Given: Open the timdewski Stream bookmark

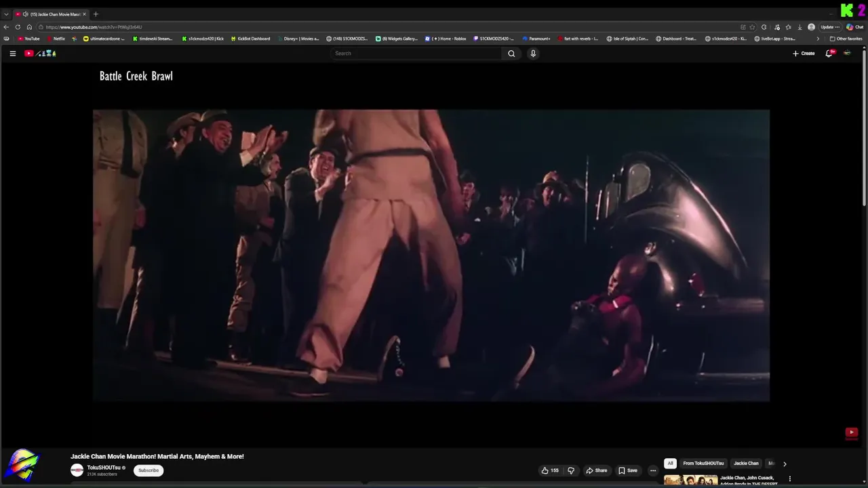Looking at the screenshot, I should coord(153,39).
